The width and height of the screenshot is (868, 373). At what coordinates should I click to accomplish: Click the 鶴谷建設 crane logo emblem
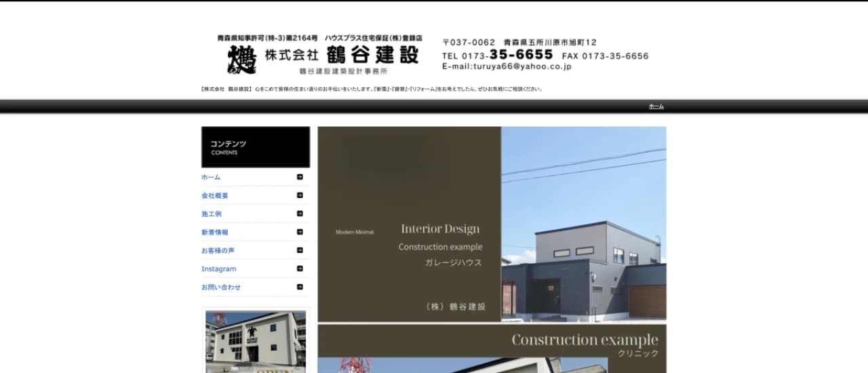pyautogui.click(x=241, y=59)
